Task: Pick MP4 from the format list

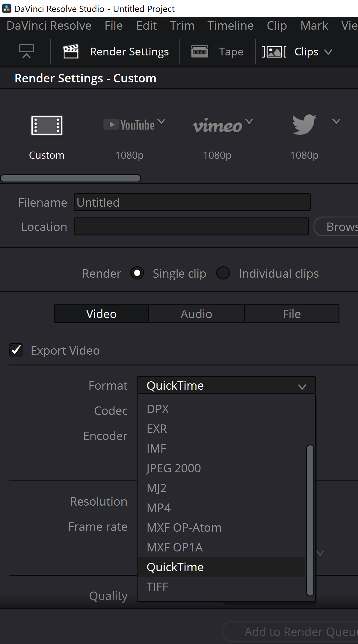Action: [x=159, y=508]
